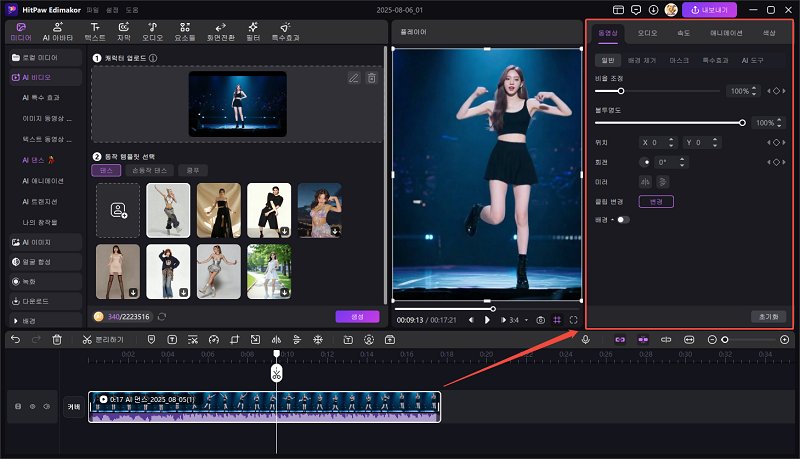
Task: Adjust the rotation degree stepper
Action: [682, 162]
